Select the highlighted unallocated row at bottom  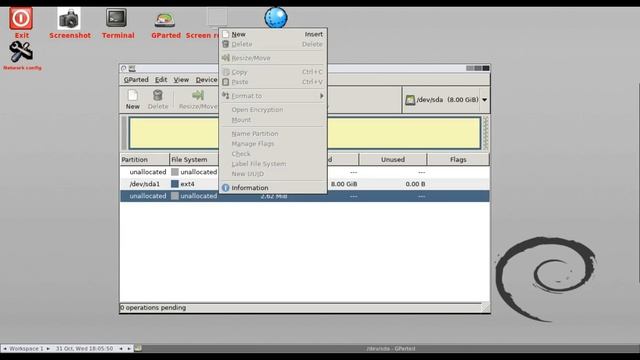(304, 196)
